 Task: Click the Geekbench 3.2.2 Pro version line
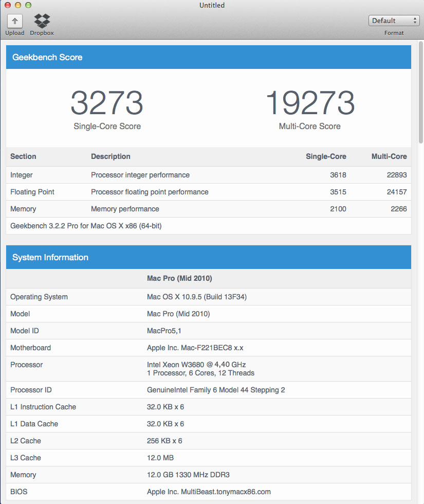(x=86, y=226)
